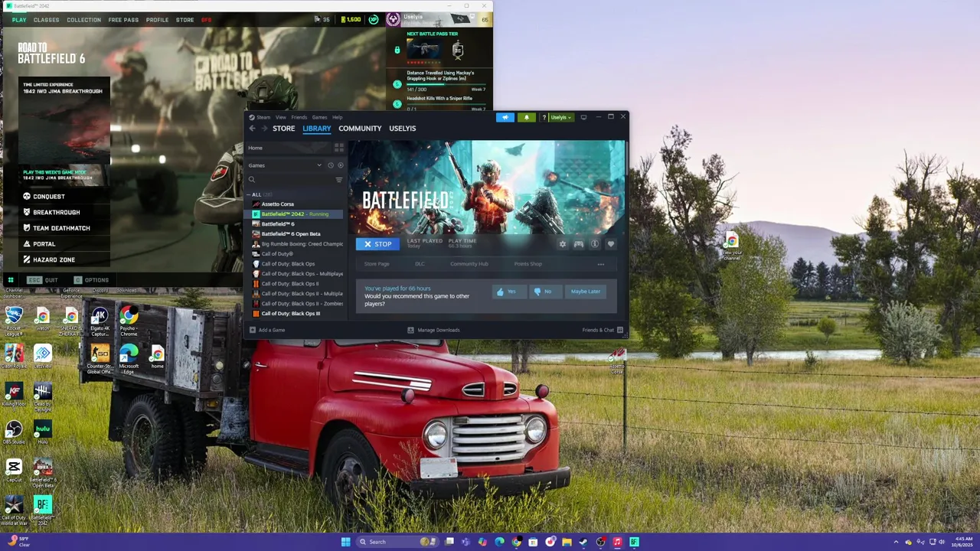Screen dimensions: 980x551
Task: Open the library advanced filter icon
Action: coord(339,180)
